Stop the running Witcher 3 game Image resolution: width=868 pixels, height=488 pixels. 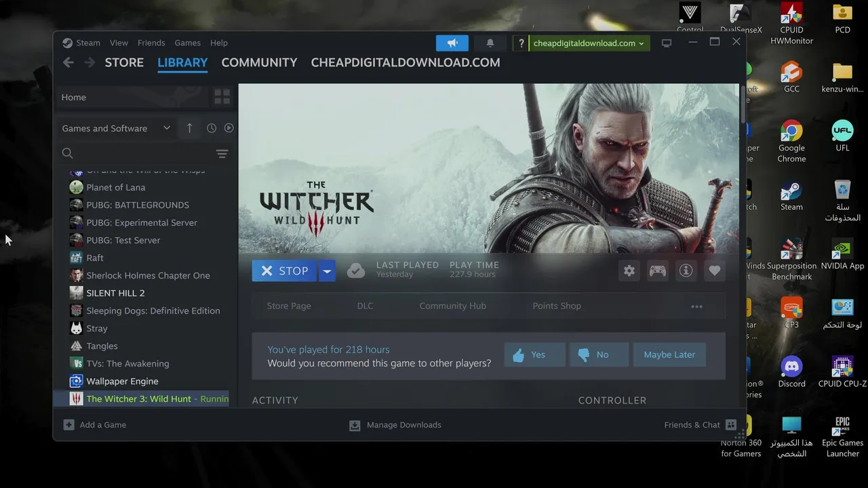(284, 270)
